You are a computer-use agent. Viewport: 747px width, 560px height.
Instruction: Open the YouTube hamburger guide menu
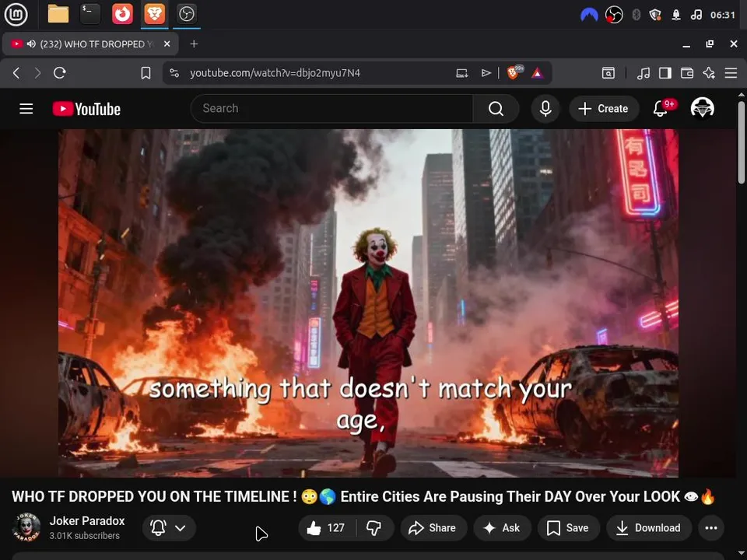click(26, 109)
